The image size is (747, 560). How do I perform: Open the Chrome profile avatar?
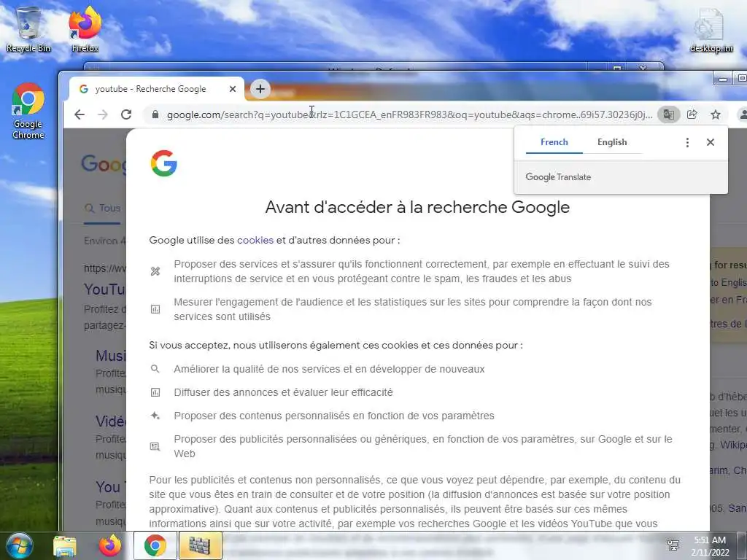click(742, 114)
